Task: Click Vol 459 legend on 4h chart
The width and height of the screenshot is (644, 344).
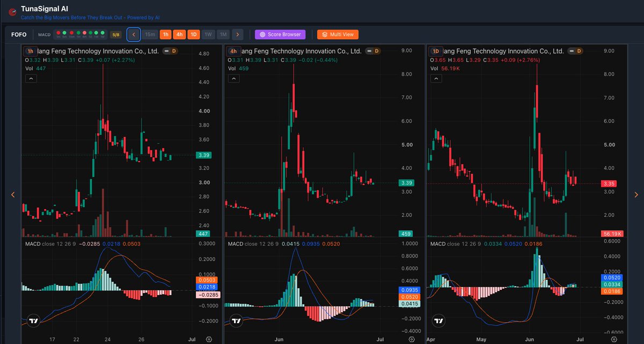Action: (x=239, y=69)
